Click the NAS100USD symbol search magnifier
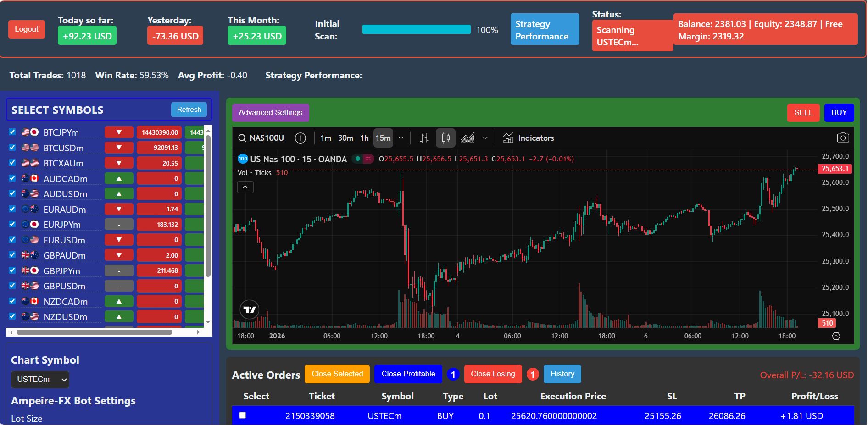The width and height of the screenshot is (868, 425). pos(242,138)
